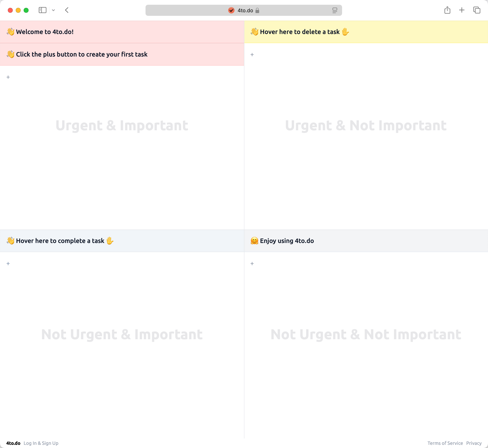Add task in Urgent & Important quadrant

pos(8,77)
